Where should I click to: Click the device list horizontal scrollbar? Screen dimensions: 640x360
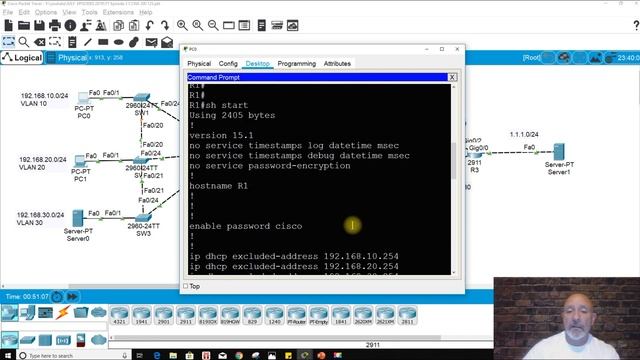pyautogui.click(x=278, y=338)
